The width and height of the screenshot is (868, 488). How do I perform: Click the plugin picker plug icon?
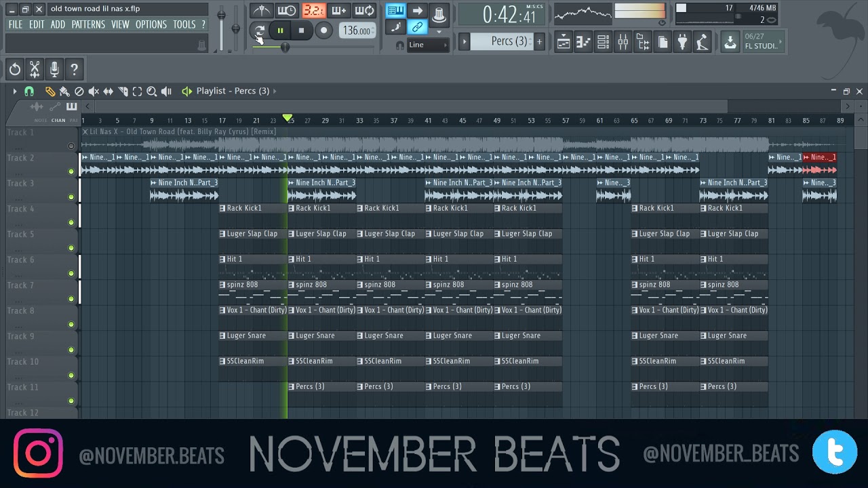[682, 42]
